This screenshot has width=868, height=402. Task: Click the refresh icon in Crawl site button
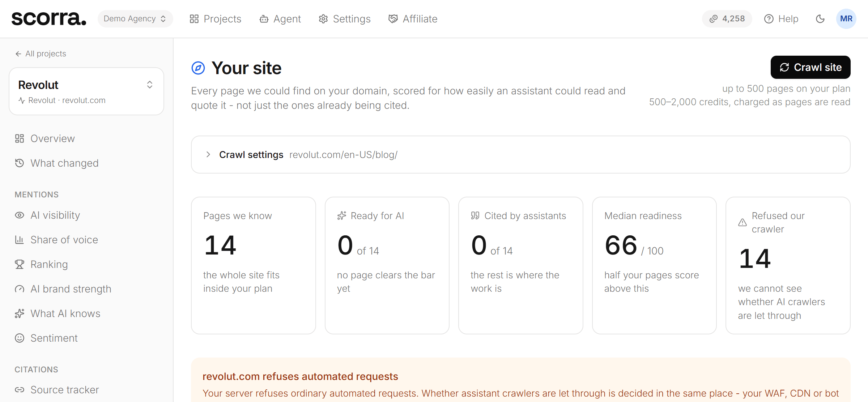pyautogui.click(x=784, y=67)
